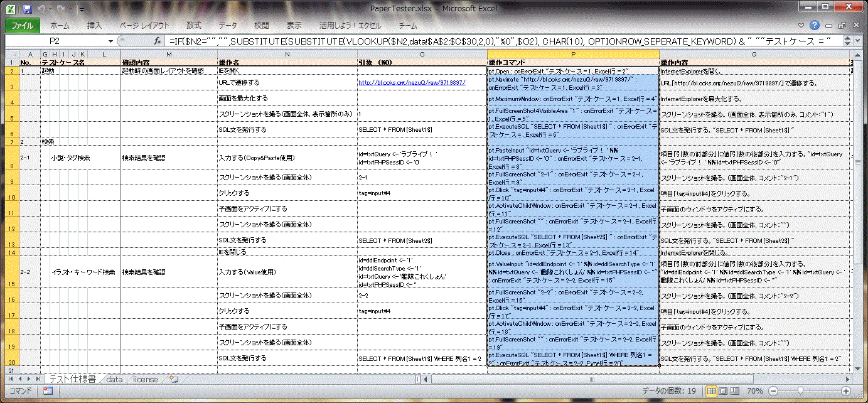868x403 pixels.
Task: Select row 8 header
Action: point(12,158)
